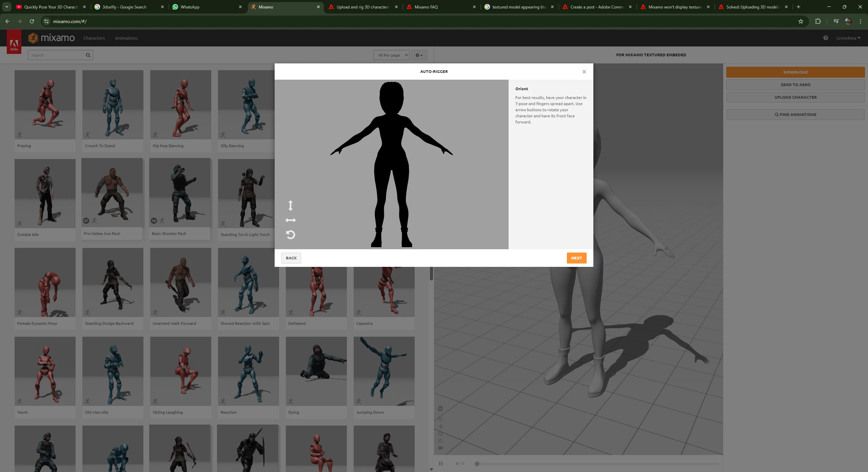
Task: Bookmark this page with star icon
Action: 801,21
